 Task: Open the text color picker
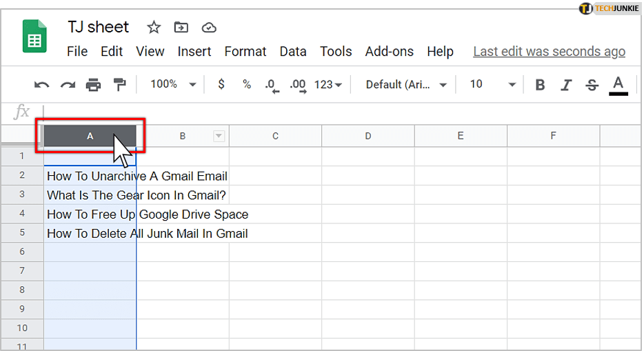(618, 85)
